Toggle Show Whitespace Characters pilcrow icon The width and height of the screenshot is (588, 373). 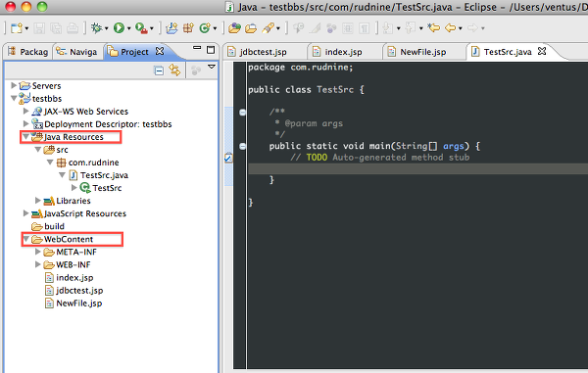(365, 28)
